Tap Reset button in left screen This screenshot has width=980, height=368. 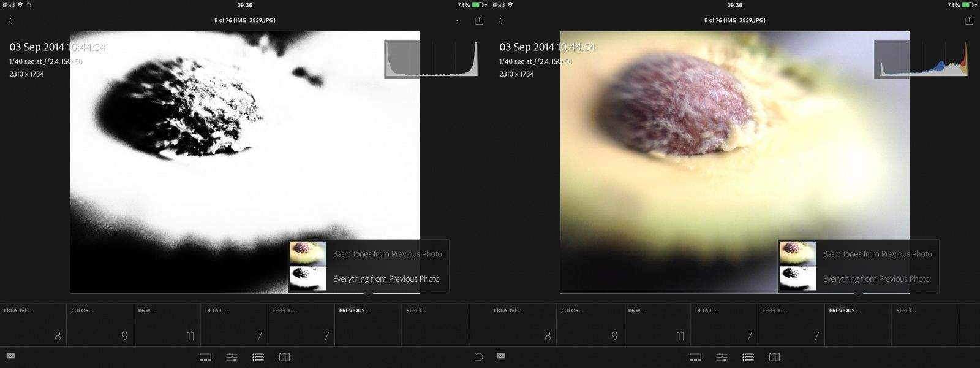[435, 324]
